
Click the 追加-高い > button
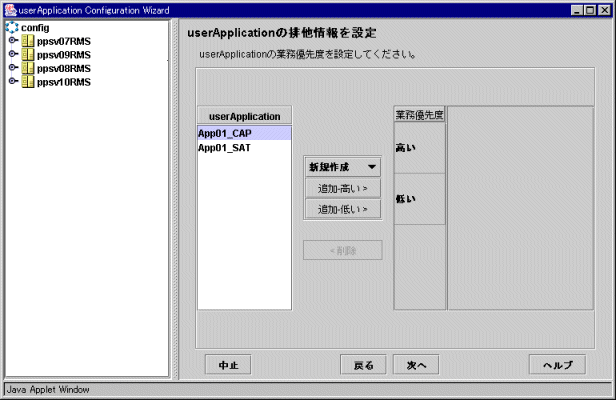pyautogui.click(x=343, y=189)
